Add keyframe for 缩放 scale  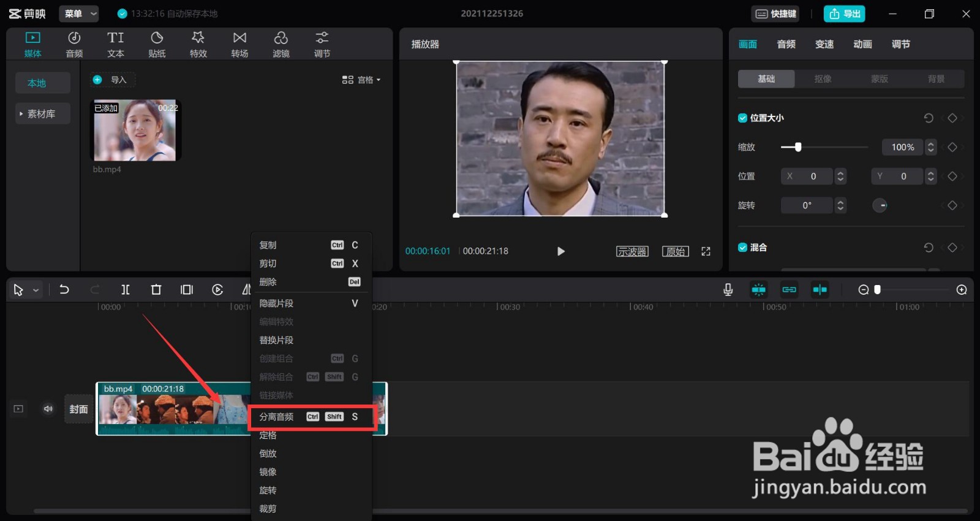[952, 147]
